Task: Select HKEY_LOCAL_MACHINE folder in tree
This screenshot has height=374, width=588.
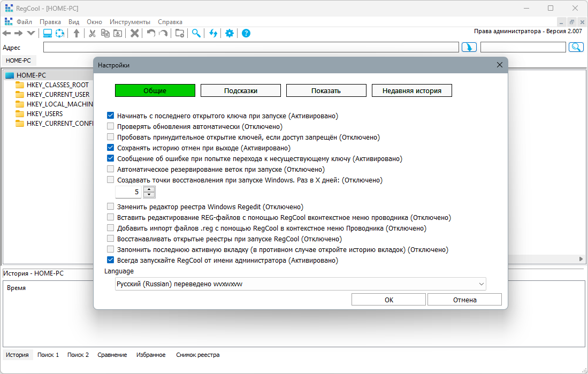Action: (59, 104)
